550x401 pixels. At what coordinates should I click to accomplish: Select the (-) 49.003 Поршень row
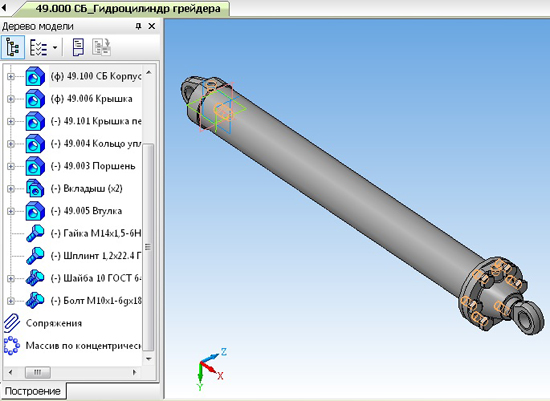click(x=93, y=166)
